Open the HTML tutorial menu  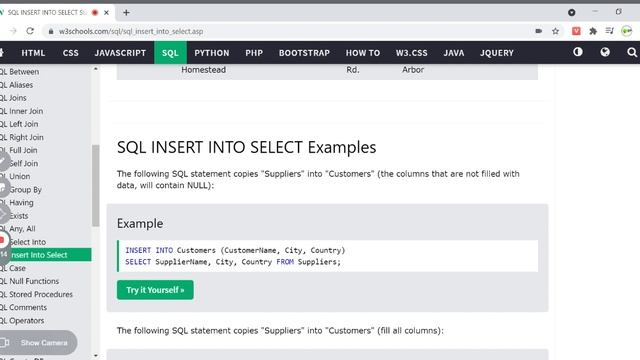coord(33,53)
